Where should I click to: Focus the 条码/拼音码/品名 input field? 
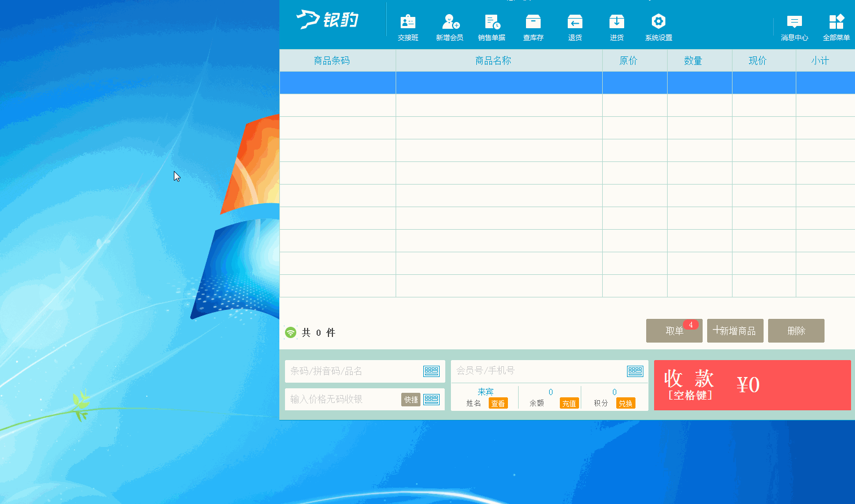(353, 371)
